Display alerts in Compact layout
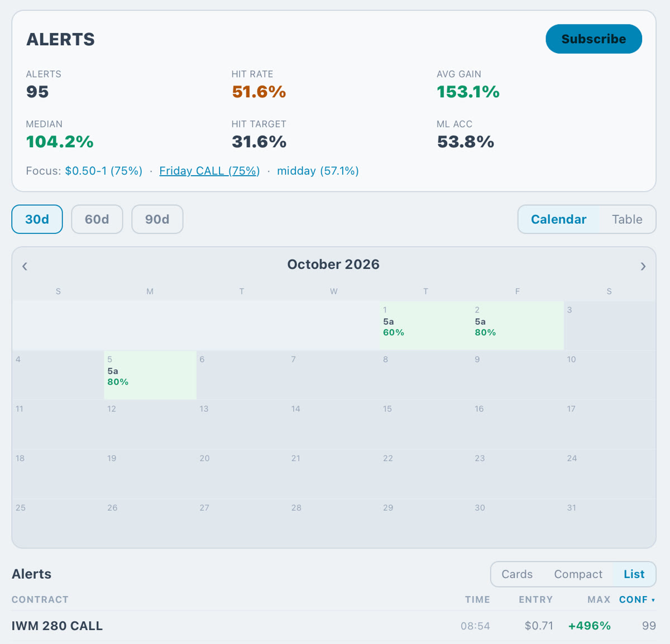The width and height of the screenshot is (670, 644). click(x=578, y=574)
